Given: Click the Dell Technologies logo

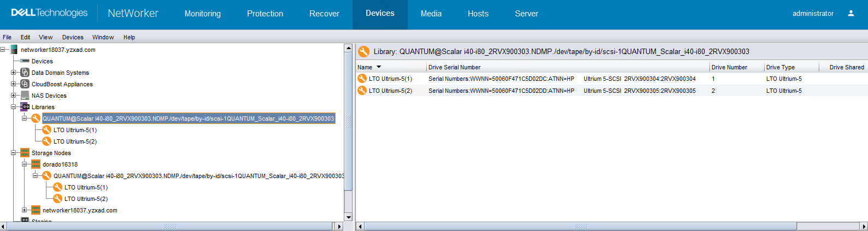Looking at the screenshot, I should [49, 13].
